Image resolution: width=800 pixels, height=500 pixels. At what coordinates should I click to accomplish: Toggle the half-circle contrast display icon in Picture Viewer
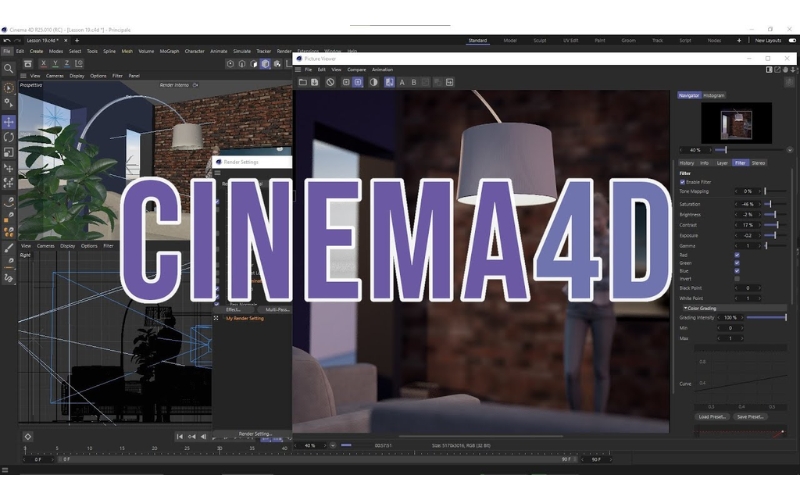tap(373, 82)
